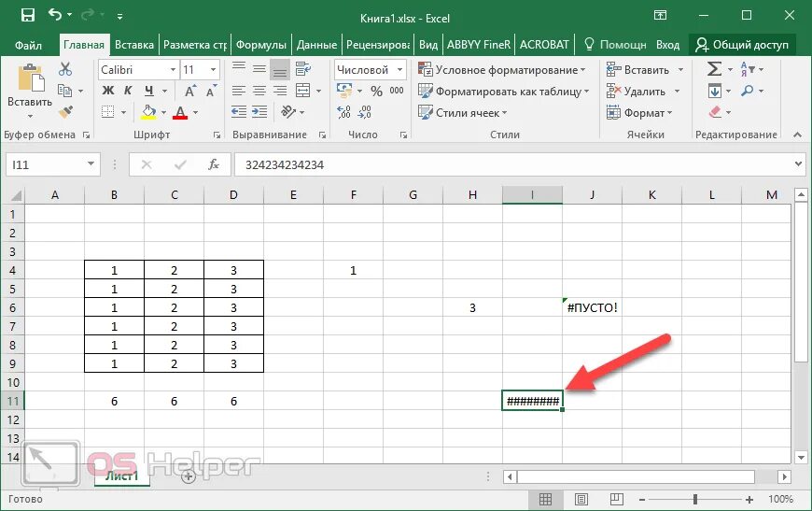Merge and center cells icon

coord(303,91)
